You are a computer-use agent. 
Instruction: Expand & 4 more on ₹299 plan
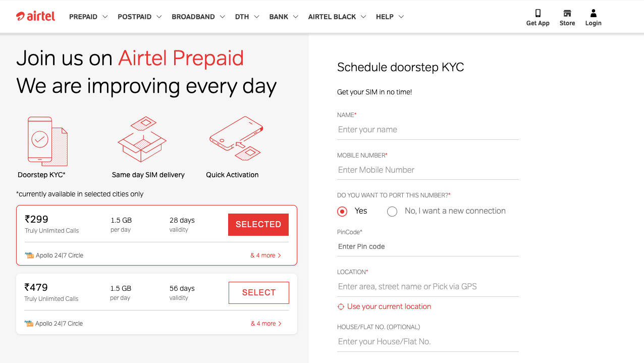pyautogui.click(x=266, y=255)
